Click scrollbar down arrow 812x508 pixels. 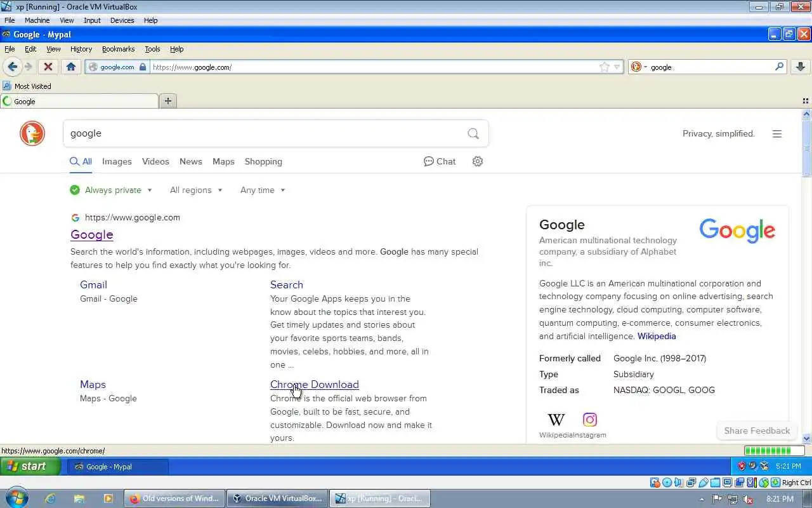(x=807, y=438)
